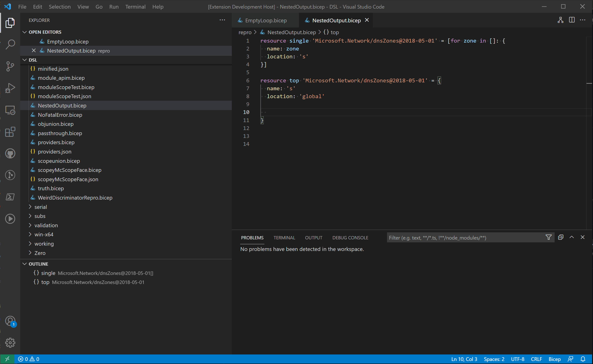Open the Extensions view icon

coord(10,132)
